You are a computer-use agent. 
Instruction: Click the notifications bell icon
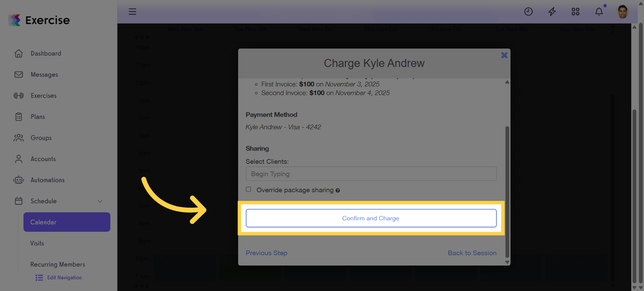pos(599,11)
